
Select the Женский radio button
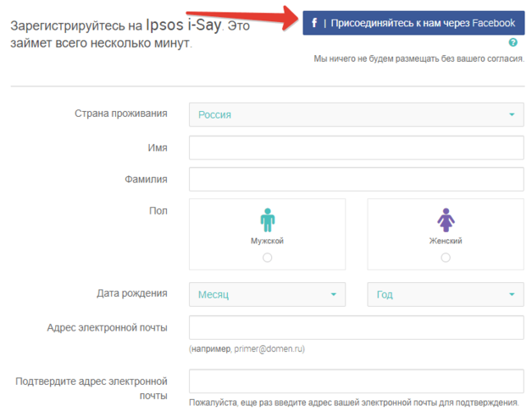click(446, 258)
